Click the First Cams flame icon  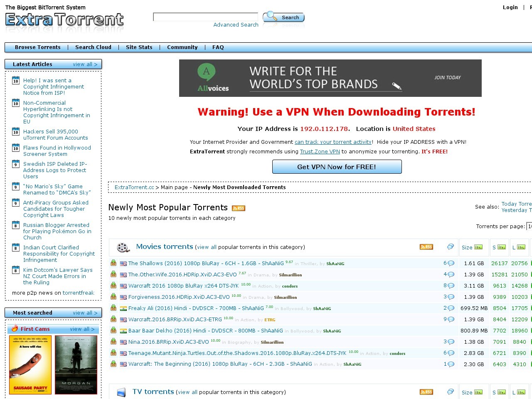(x=15, y=328)
